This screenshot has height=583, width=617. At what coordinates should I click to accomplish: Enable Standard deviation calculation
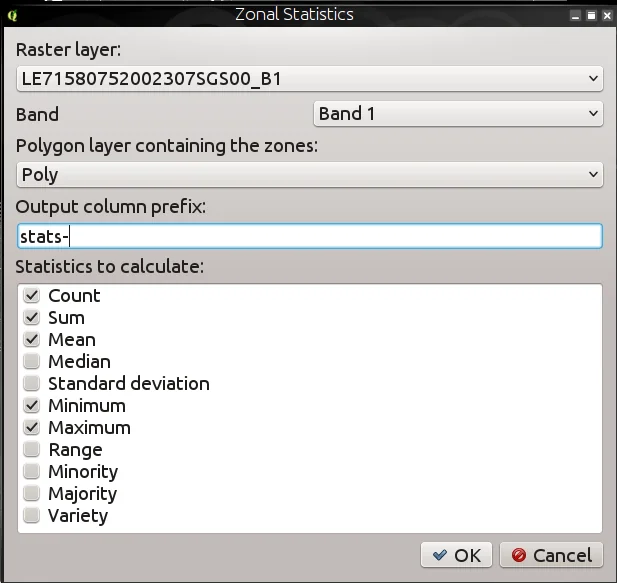point(32,384)
